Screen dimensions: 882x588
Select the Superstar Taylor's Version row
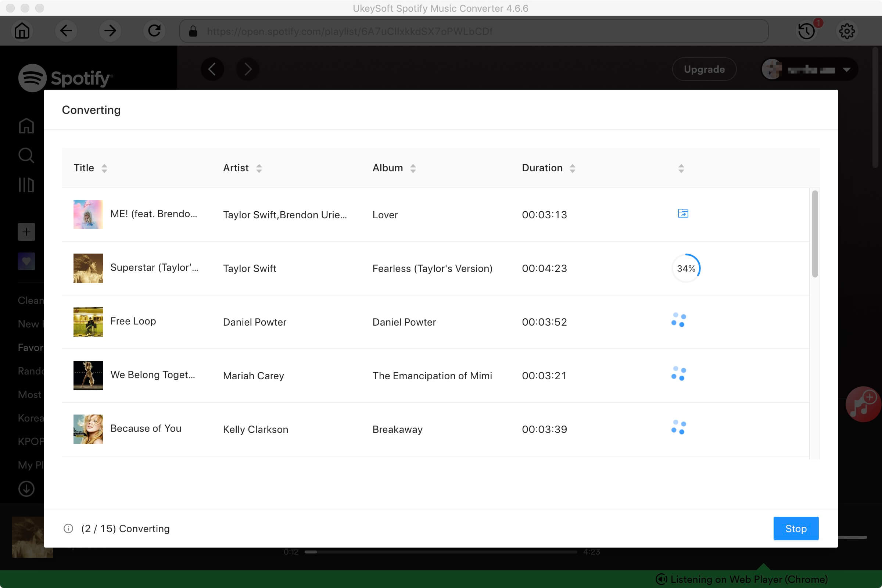point(440,268)
